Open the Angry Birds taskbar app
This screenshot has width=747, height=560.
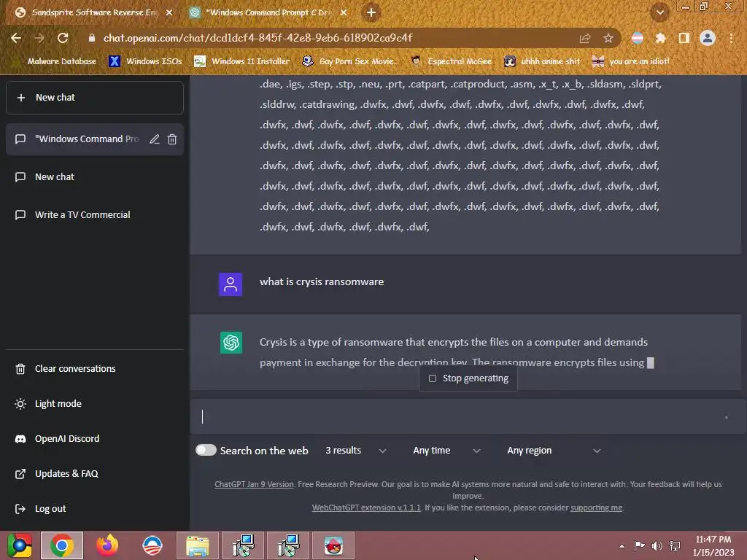(333, 545)
